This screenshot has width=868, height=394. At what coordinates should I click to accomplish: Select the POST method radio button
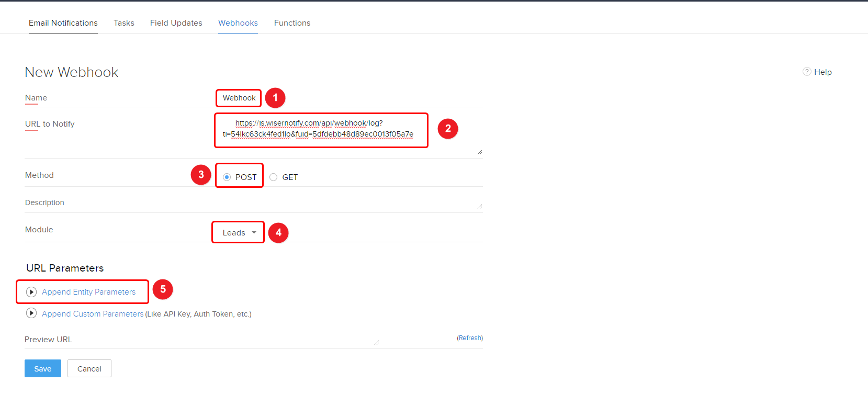click(227, 177)
